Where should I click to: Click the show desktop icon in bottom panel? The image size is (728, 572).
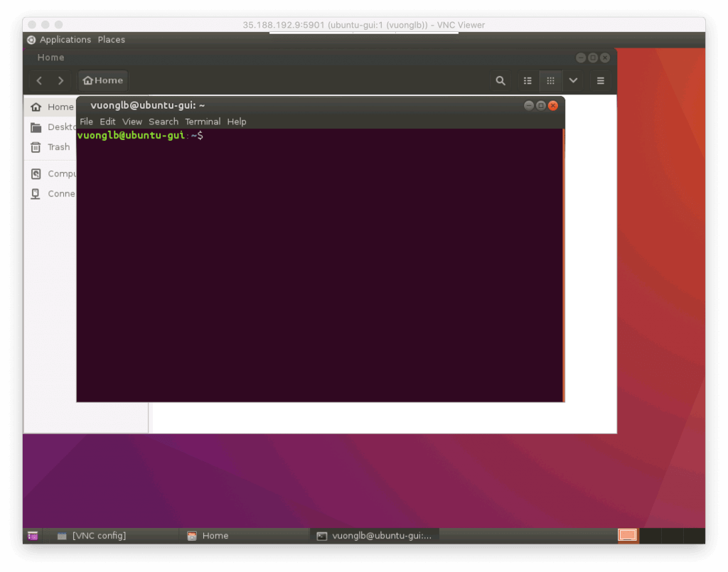[x=33, y=536]
